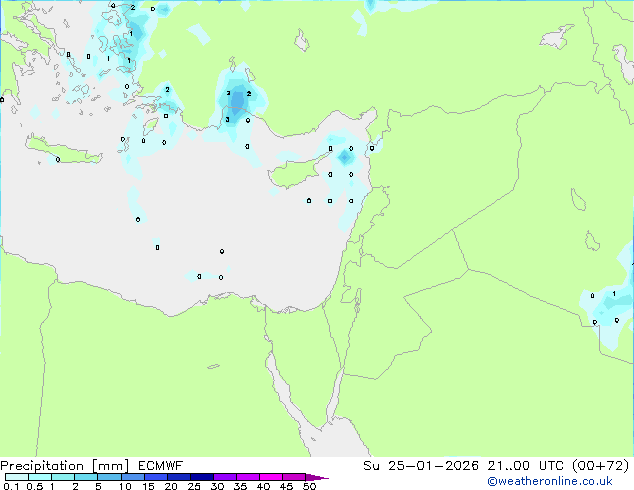Click the 0.1–0.5 mm legend swatch

click(17, 477)
